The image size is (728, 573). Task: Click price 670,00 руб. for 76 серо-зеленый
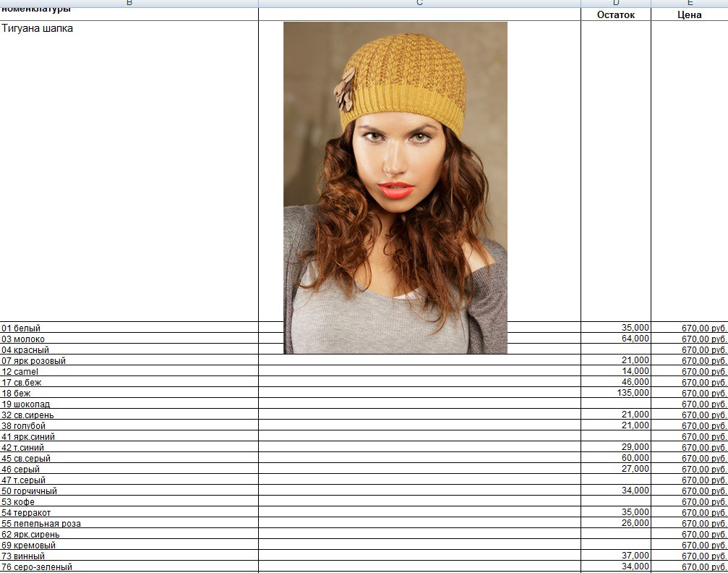690,566
